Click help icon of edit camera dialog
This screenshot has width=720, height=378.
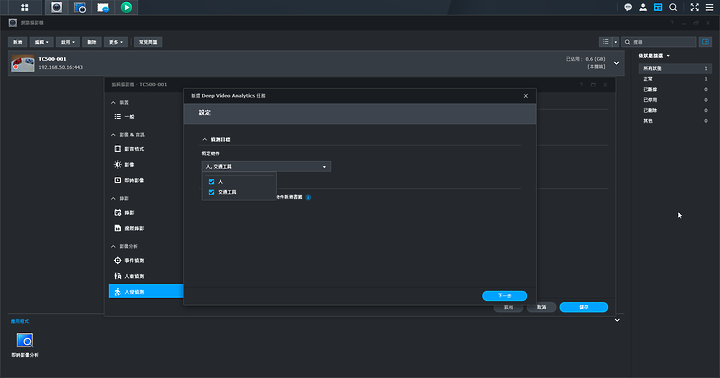pos(581,85)
